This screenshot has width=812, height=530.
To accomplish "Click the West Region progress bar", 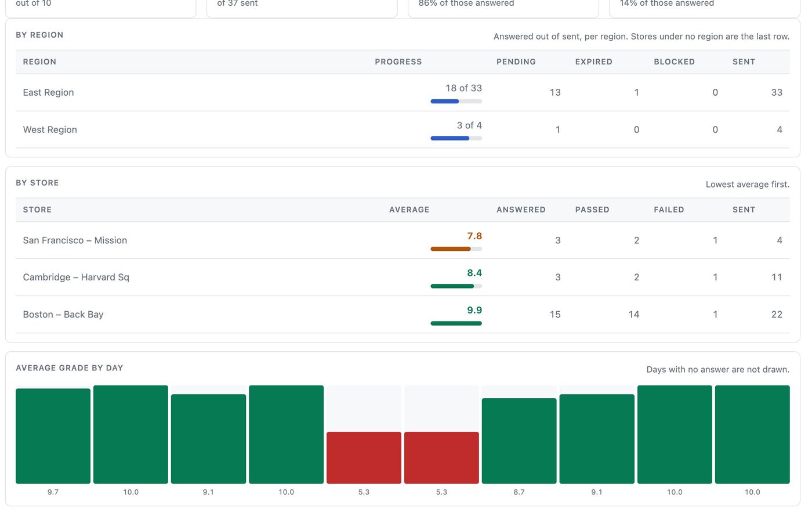I will click(456, 138).
